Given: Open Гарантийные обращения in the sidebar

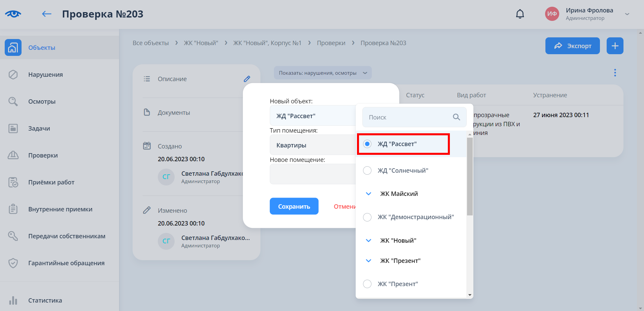Looking at the screenshot, I should pos(66,263).
